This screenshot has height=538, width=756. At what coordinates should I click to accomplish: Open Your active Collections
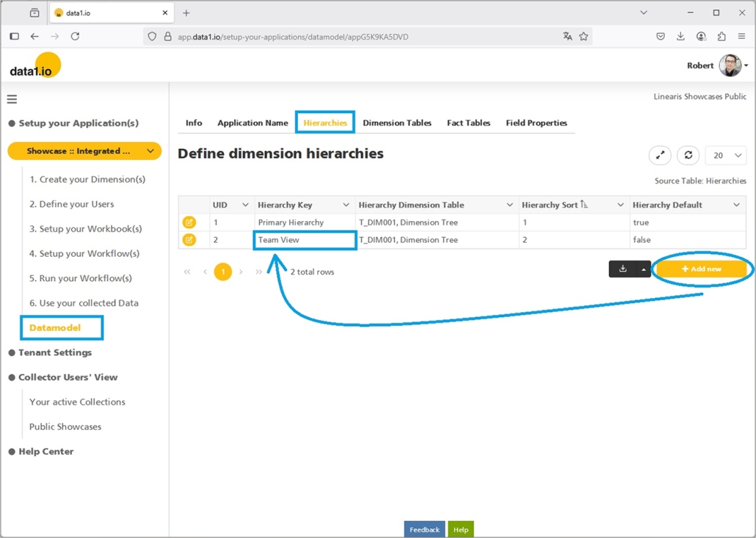(77, 402)
